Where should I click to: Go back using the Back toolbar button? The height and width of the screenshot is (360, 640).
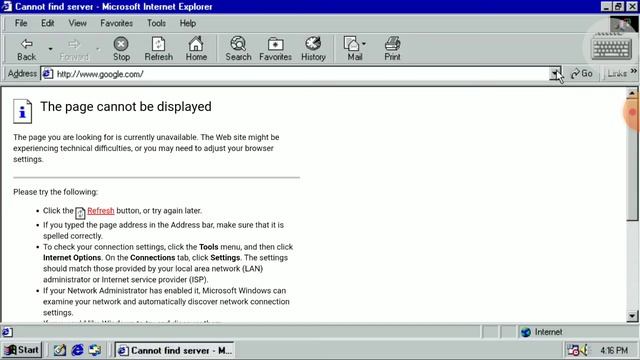[x=27, y=49]
